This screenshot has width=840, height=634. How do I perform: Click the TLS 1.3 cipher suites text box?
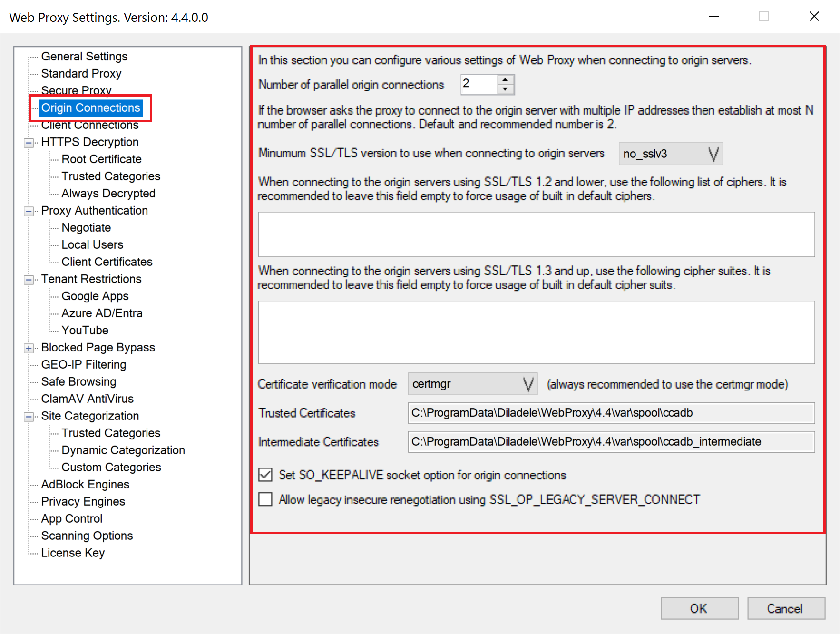tap(536, 332)
